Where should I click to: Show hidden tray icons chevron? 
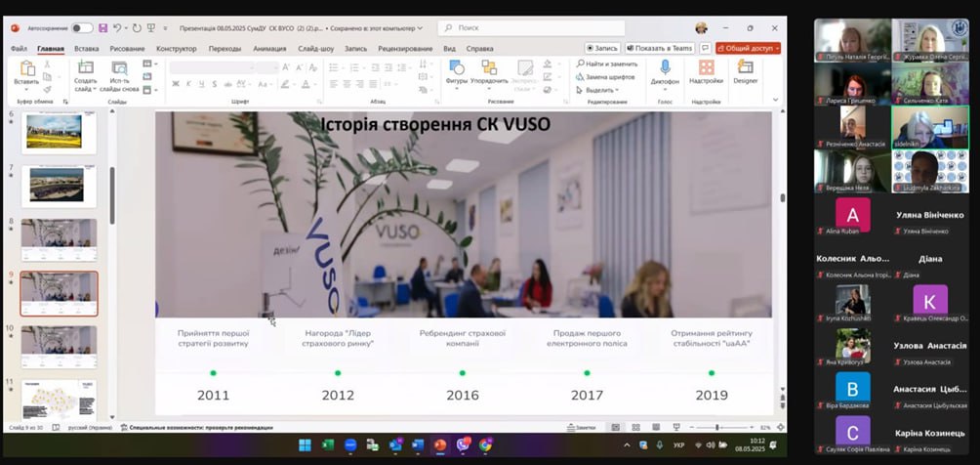627,444
